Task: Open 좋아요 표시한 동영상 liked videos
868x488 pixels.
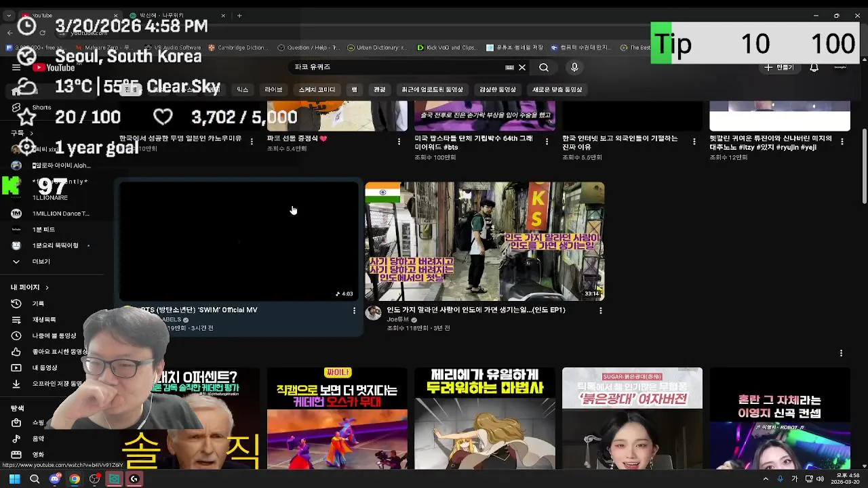Action: pos(51,352)
